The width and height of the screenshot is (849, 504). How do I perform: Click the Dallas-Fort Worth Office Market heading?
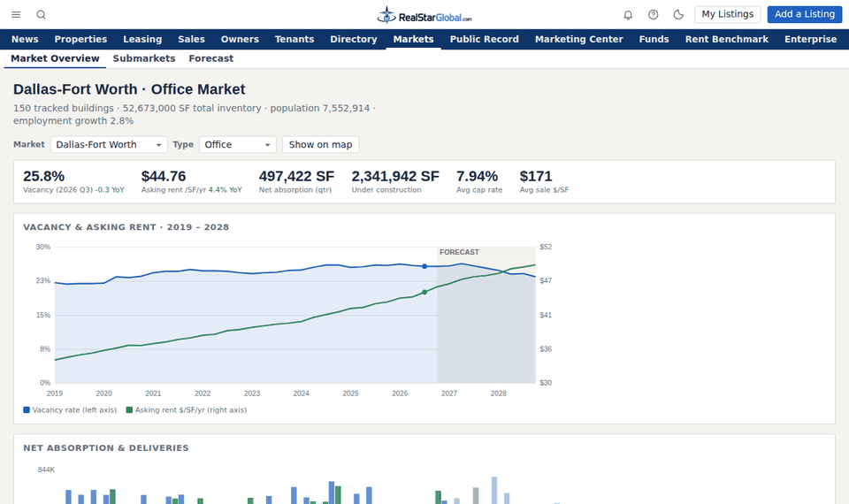click(129, 89)
